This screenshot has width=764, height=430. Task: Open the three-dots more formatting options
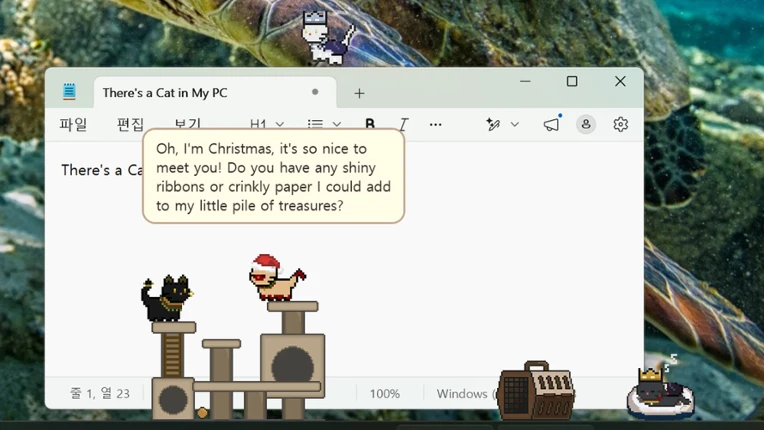pyautogui.click(x=436, y=125)
